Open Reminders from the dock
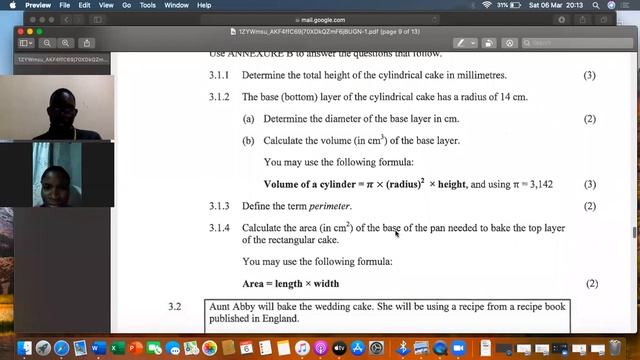640x360 pixels. [x=265, y=348]
